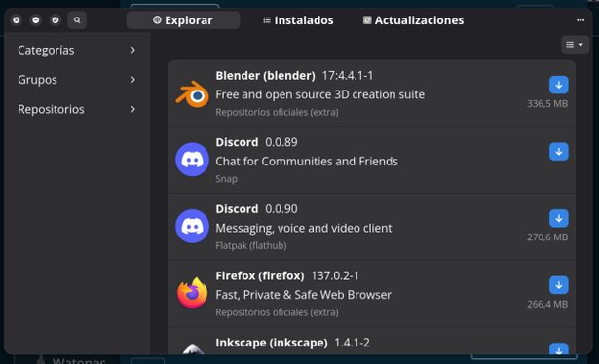Maximize the software manager window

(x=56, y=20)
